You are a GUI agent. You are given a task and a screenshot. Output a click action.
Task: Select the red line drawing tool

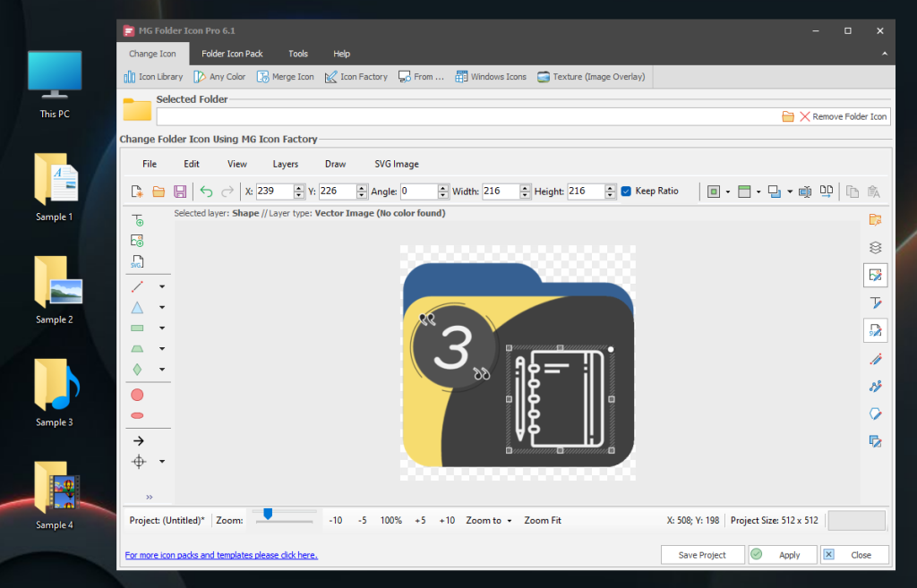(136, 285)
